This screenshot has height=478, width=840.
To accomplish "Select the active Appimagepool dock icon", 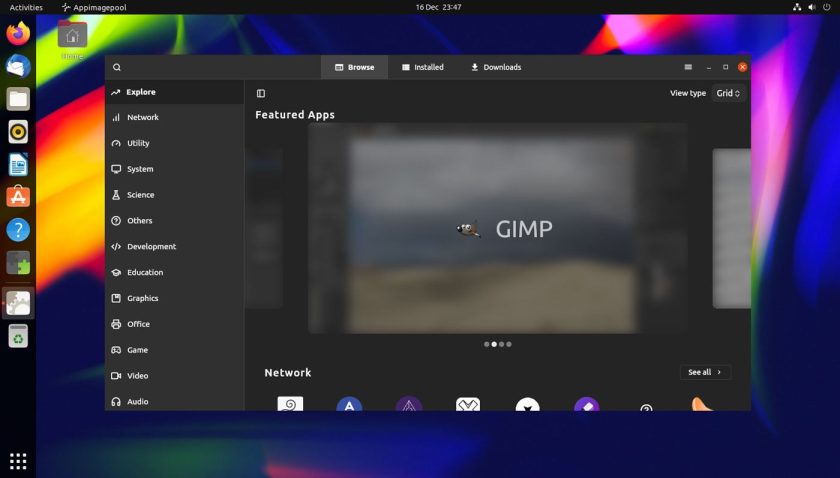I will point(18,303).
